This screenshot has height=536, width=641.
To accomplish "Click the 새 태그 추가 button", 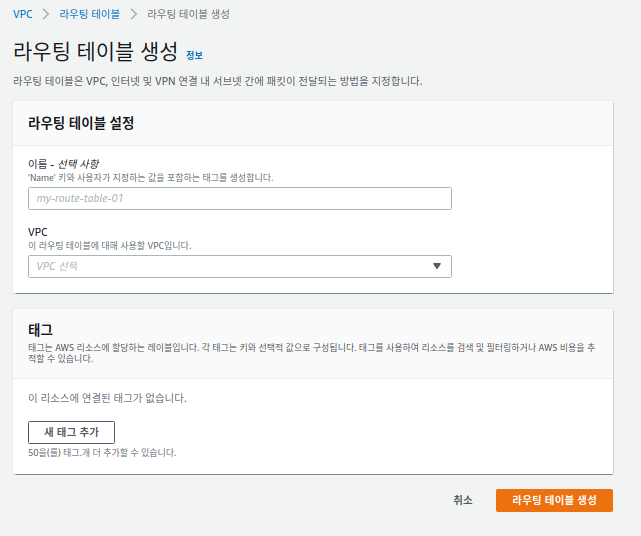I will click(x=72, y=432).
